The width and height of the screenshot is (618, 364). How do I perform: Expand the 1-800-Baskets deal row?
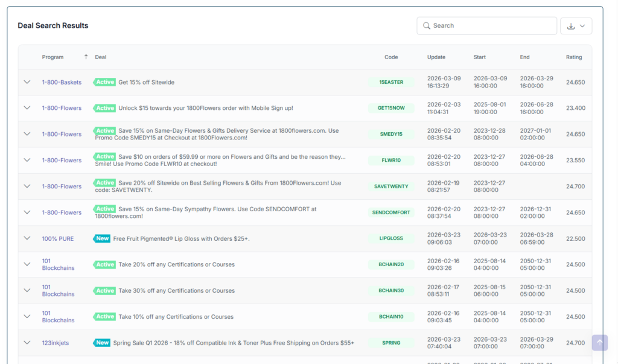coord(27,82)
